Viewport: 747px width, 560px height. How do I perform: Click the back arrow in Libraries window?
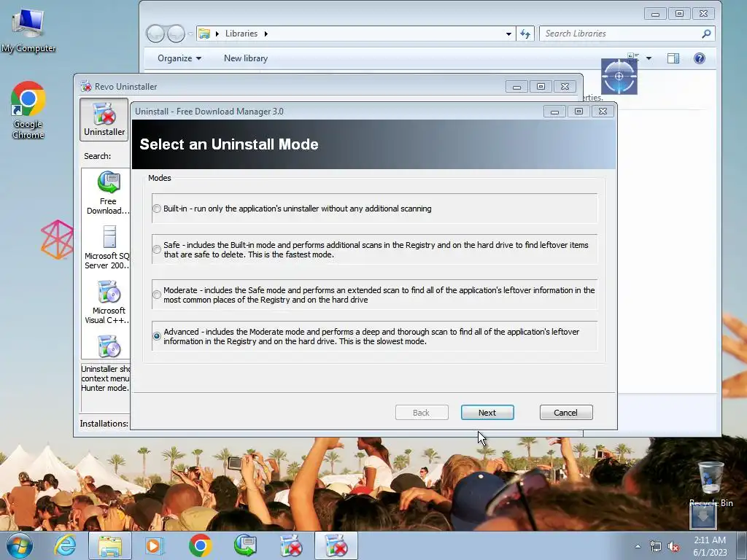tap(155, 34)
